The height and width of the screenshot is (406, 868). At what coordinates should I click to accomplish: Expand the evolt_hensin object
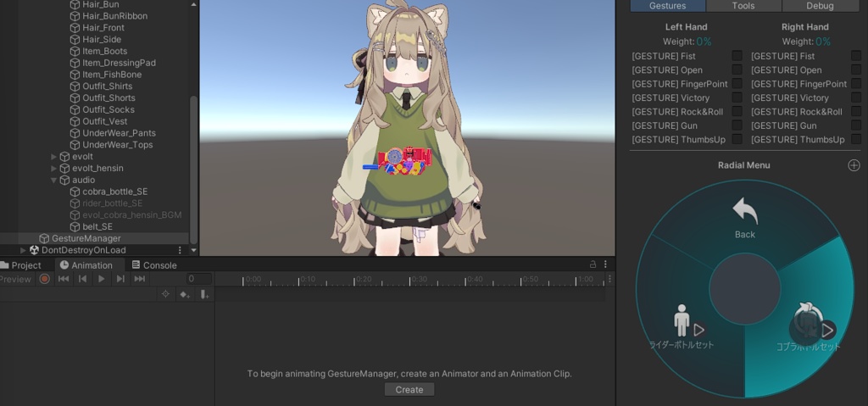click(x=53, y=169)
